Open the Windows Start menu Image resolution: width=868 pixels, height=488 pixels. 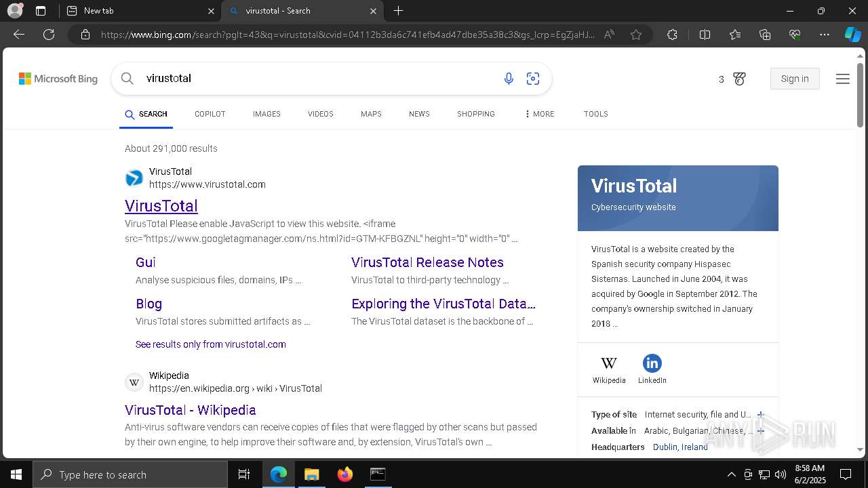[x=16, y=474]
